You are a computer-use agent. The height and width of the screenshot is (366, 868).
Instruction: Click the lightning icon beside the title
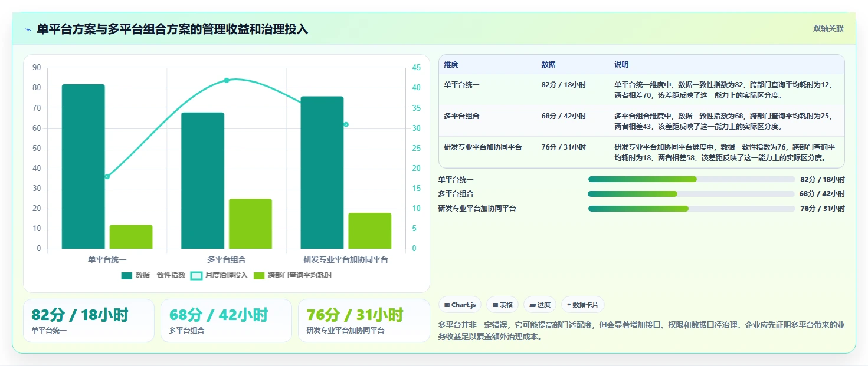pyautogui.click(x=28, y=29)
